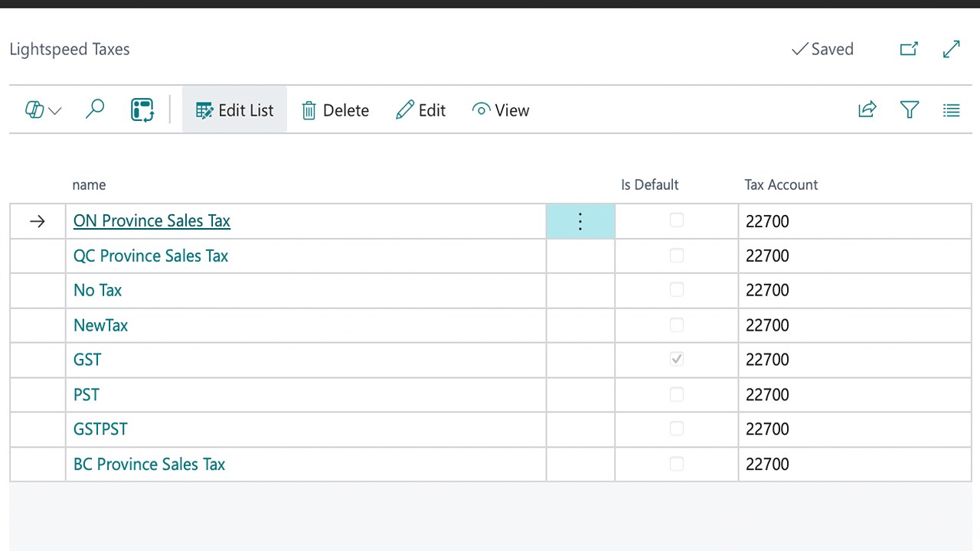This screenshot has width=980, height=551.
Task: Click the Is Default column header
Action: 649,184
